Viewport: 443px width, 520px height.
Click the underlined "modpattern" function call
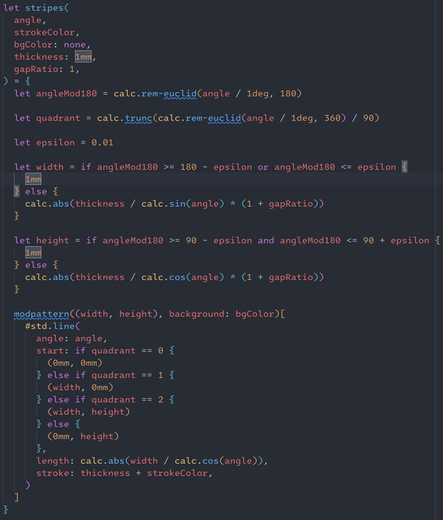(x=41, y=314)
